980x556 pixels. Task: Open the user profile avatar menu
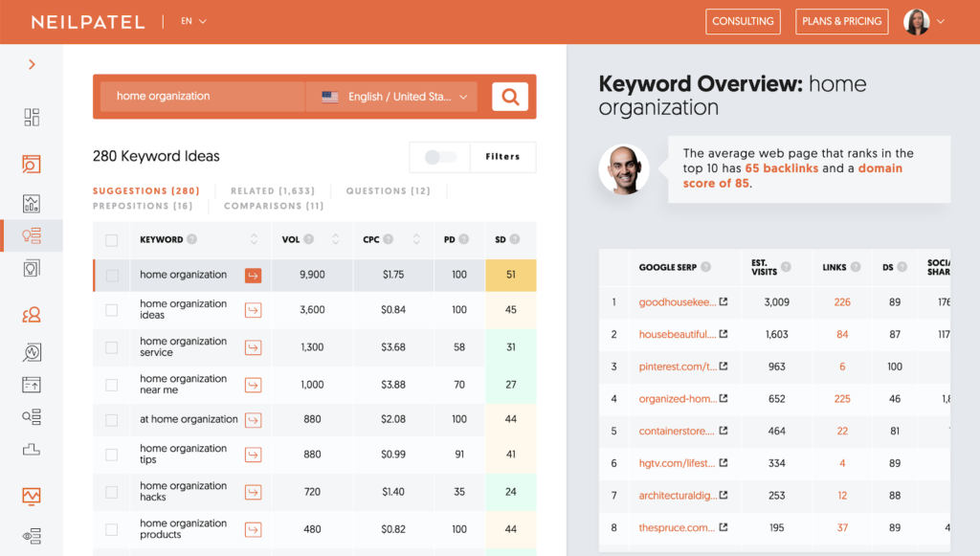tap(924, 22)
